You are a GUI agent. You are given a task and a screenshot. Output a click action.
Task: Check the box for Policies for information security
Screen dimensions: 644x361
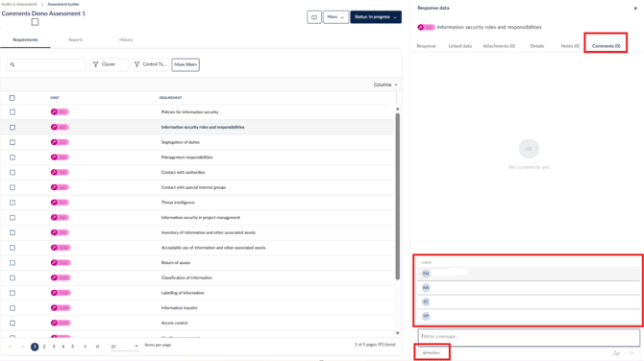coord(12,112)
